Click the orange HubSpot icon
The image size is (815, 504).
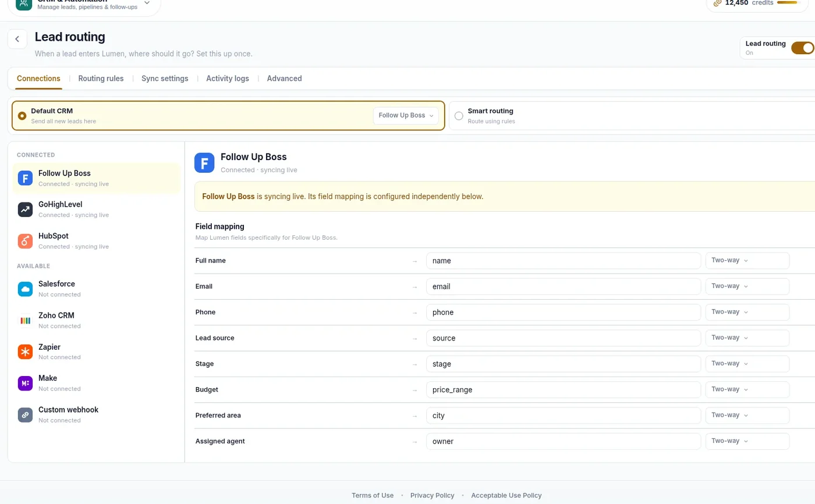coord(25,241)
